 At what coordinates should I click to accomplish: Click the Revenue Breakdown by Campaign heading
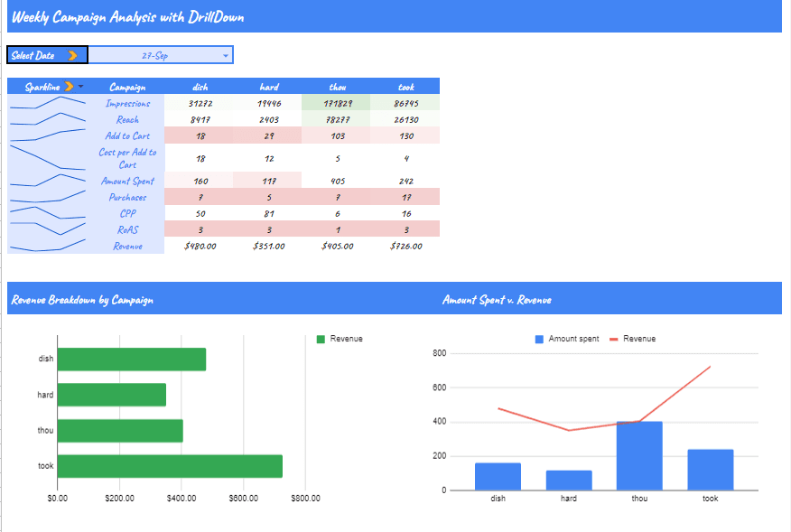(82, 300)
